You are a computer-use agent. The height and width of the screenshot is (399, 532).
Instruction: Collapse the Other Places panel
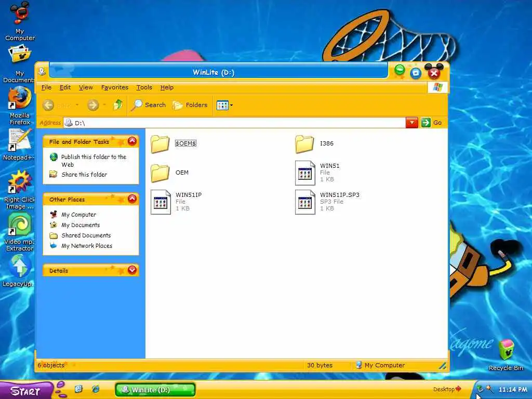(x=132, y=199)
